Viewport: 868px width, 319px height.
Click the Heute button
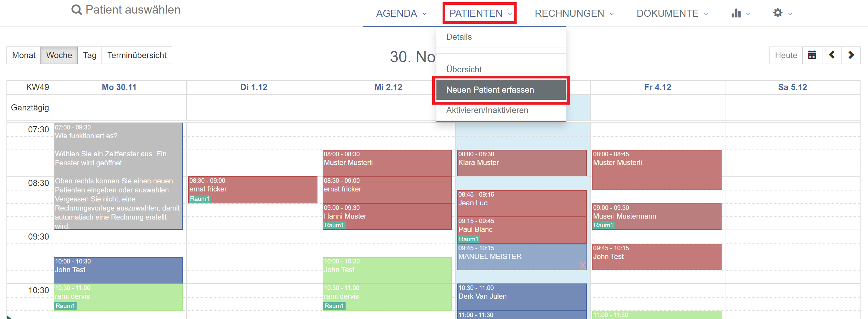[786, 55]
